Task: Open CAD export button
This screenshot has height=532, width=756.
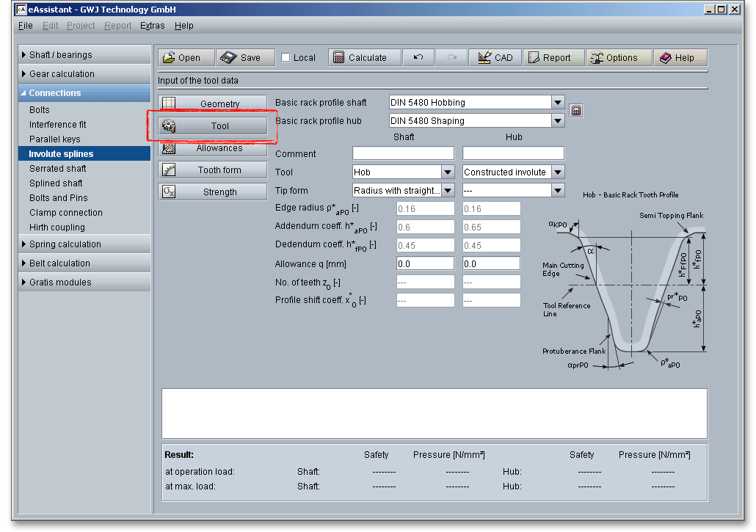Action: tap(495, 58)
